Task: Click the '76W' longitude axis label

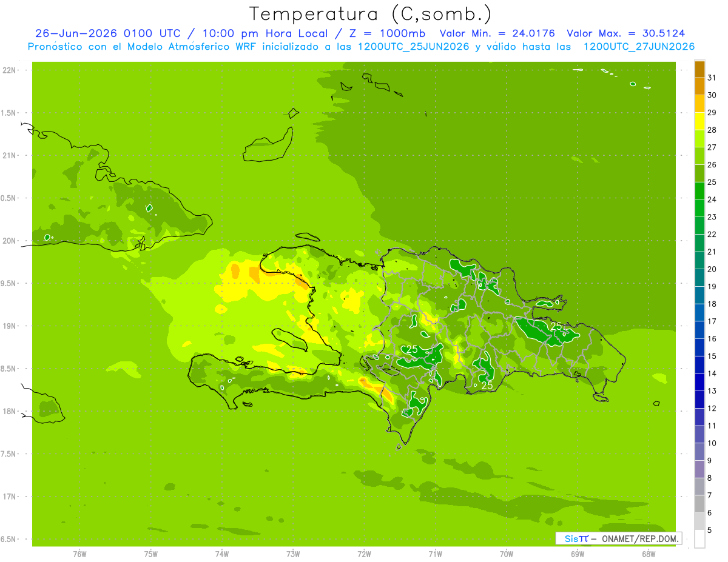Action: pos(79,554)
